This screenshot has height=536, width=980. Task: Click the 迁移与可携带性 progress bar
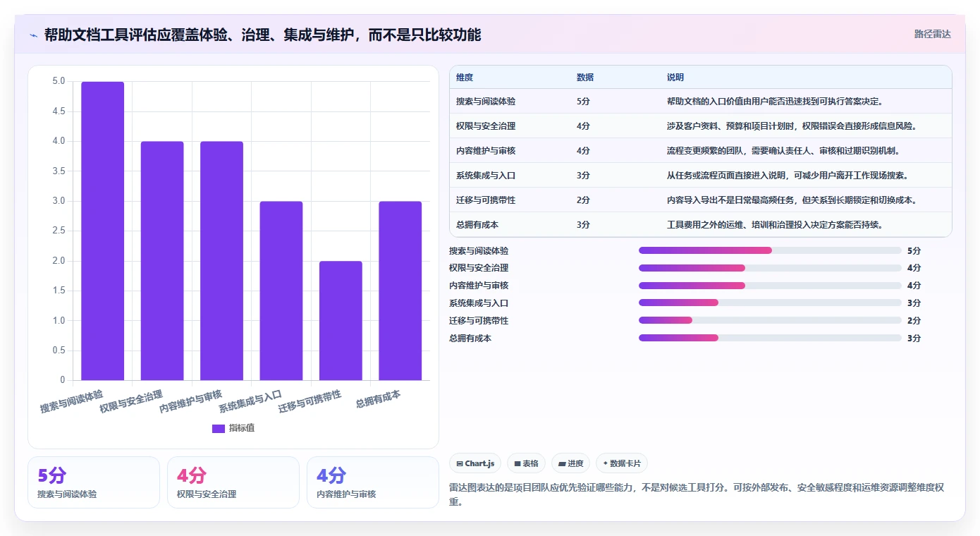(770, 320)
